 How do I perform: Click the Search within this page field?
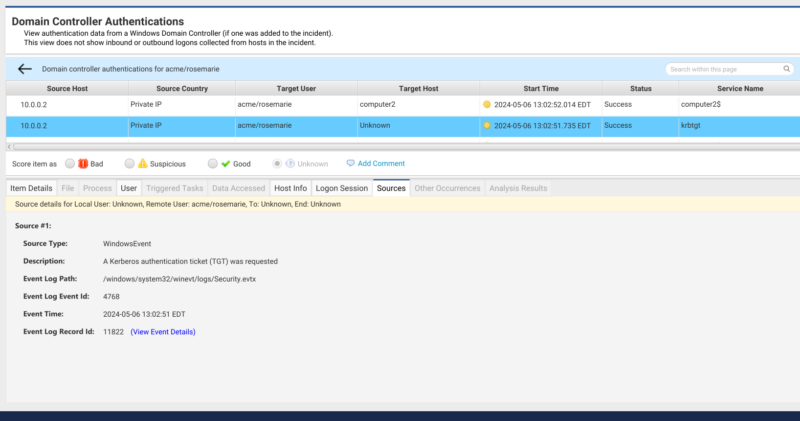[x=722, y=69]
